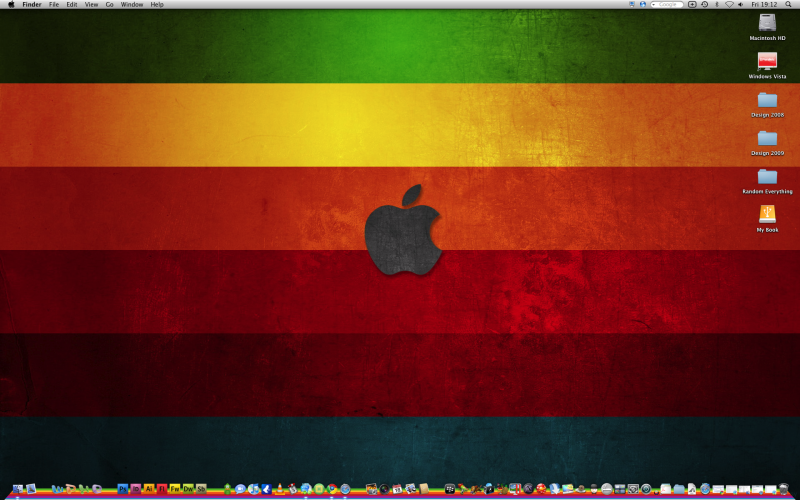Open the Trash in the dock
Image resolution: width=800 pixels, height=500 pixels.
click(x=783, y=489)
